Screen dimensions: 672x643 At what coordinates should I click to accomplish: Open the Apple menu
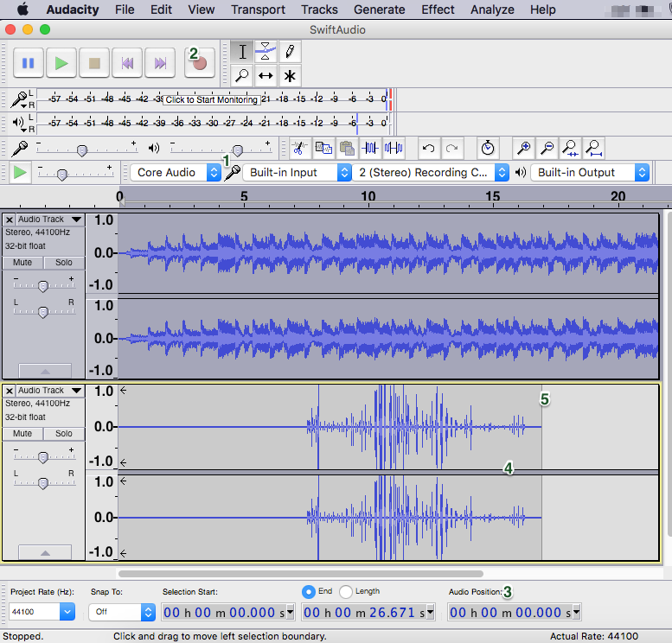pos(22,9)
